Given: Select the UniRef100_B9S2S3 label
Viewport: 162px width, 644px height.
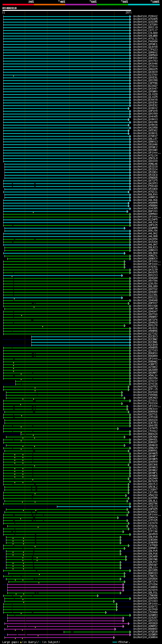Looking at the screenshot, I should pyautogui.click(x=145, y=275).
